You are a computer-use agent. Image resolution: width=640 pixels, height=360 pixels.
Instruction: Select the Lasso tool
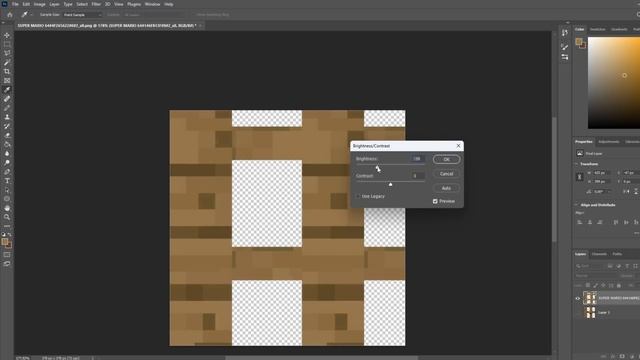pyautogui.click(x=7, y=53)
